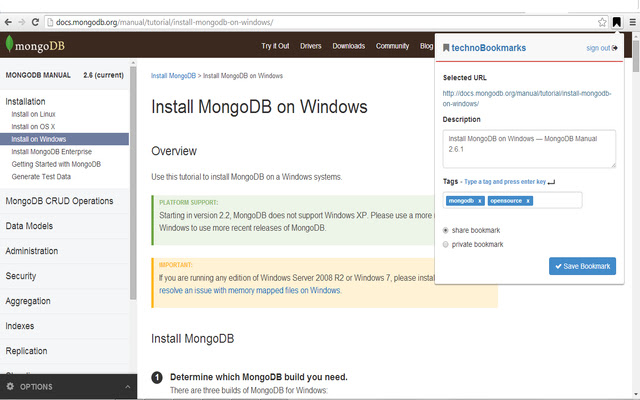The width and height of the screenshot is (640, 400).
Task: Open the technoBookmarks extension icon
Action: 617,22
